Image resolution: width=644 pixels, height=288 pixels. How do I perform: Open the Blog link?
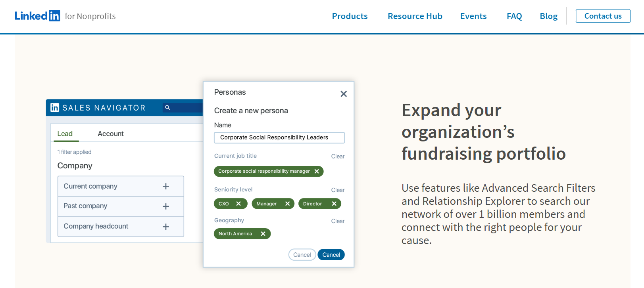click(548, 16)
